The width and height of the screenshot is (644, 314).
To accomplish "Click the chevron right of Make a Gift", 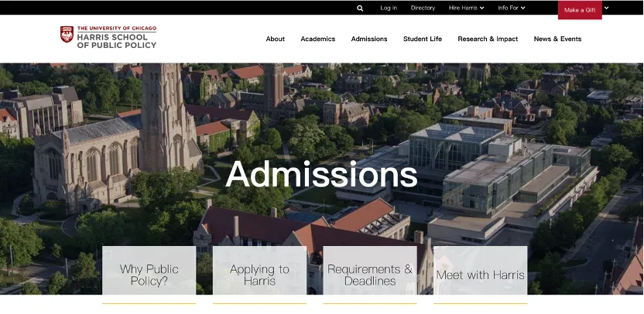I will tap(606, 9).
